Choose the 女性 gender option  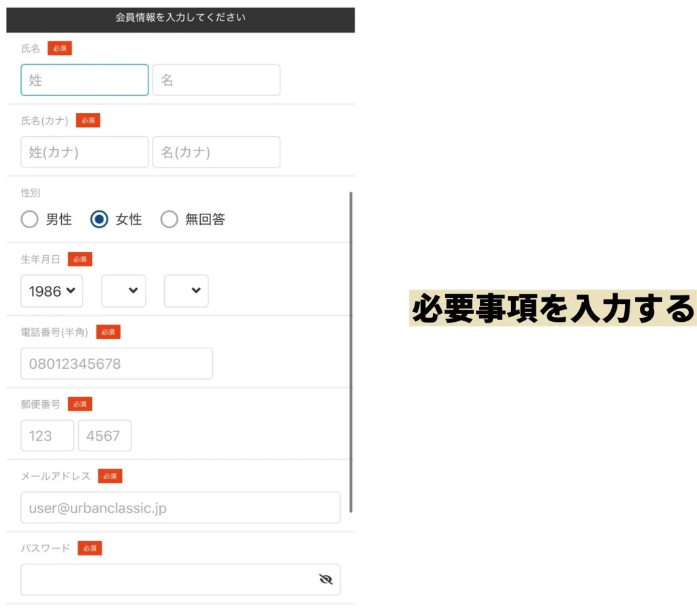99,219
